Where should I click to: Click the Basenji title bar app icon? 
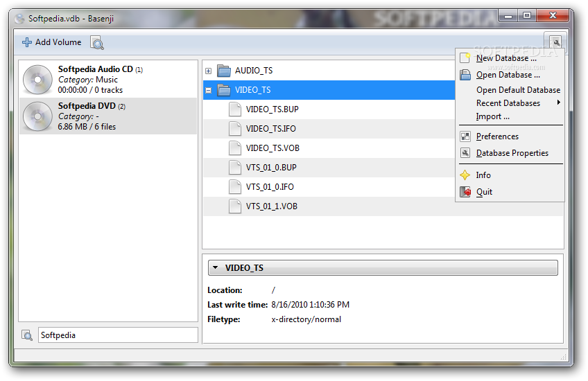19,18
